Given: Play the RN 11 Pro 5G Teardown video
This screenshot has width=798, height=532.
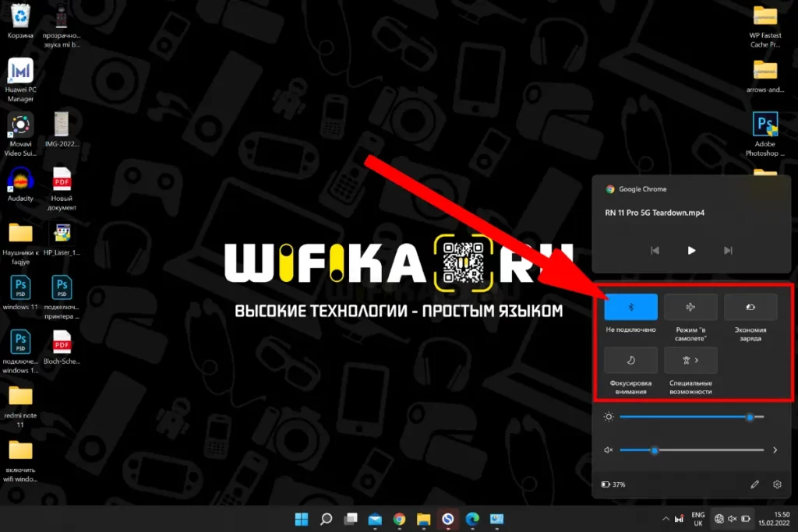Looking at the screenshot, I should click(691, 250).
